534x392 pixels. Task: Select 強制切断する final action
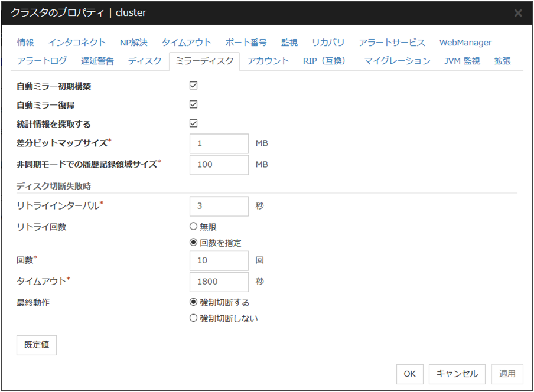(x=193, y=302)
